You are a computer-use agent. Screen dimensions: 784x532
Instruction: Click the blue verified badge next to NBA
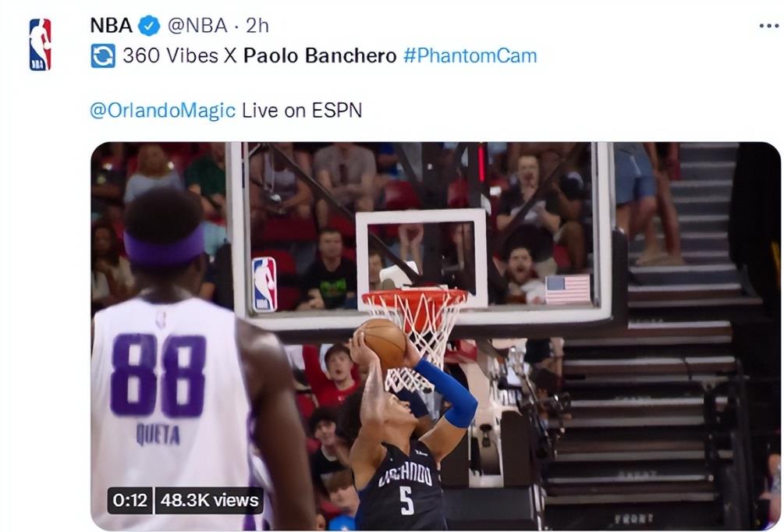pos(149,26)
